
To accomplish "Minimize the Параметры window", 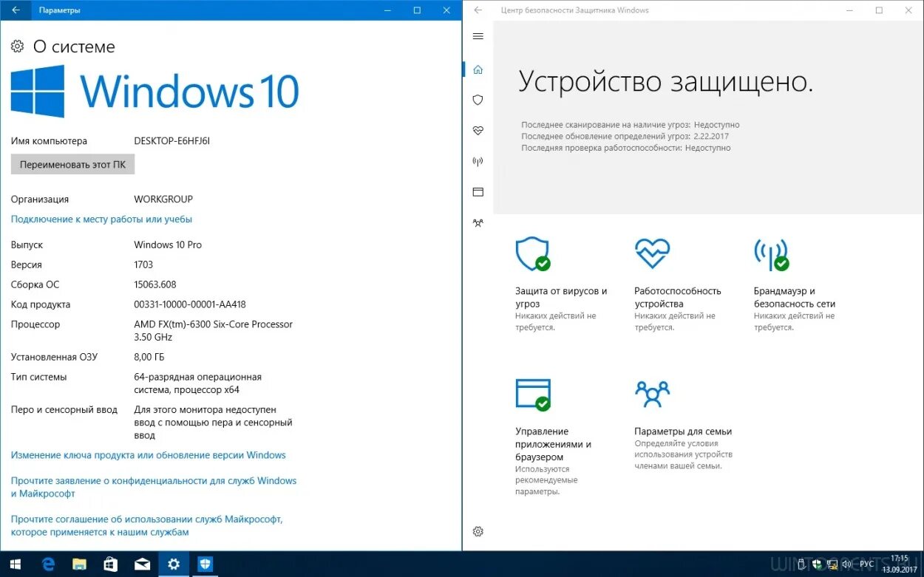I will 387,10.
